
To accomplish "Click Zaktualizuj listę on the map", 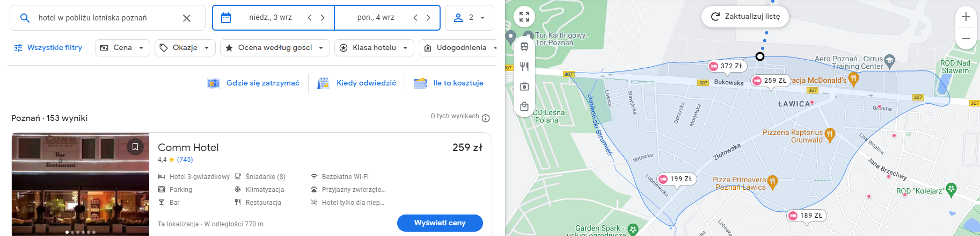I will click(x=745, y=17).
